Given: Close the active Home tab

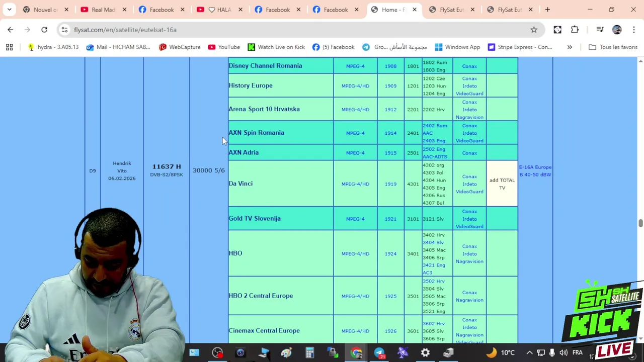Looking at the screenshot, I should click(415, 10).
